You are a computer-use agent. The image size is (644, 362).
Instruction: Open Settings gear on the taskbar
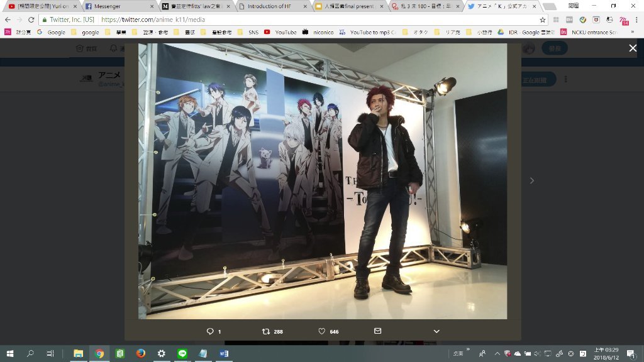point(162,353)
